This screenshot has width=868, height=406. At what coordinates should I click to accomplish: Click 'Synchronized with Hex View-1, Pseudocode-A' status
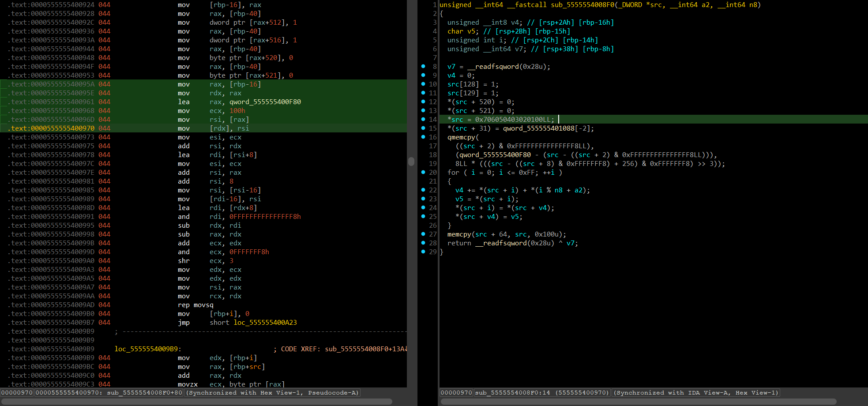tap(273, 393)
